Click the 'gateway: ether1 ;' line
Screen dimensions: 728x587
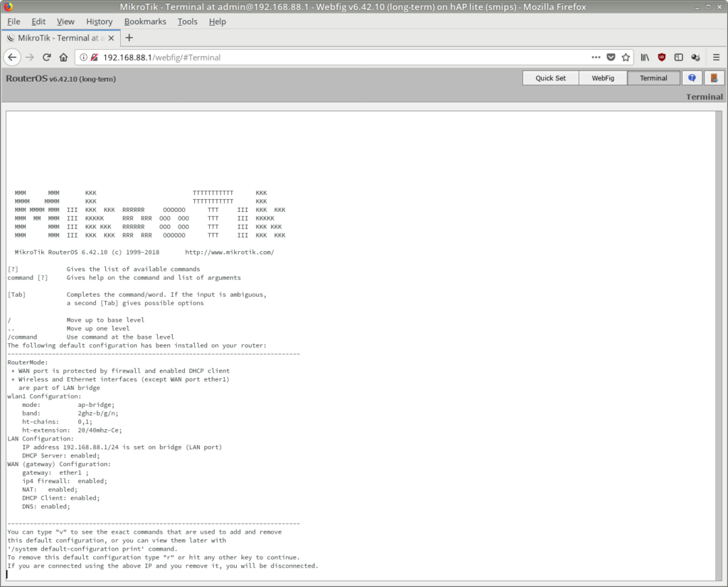(55, 472)
